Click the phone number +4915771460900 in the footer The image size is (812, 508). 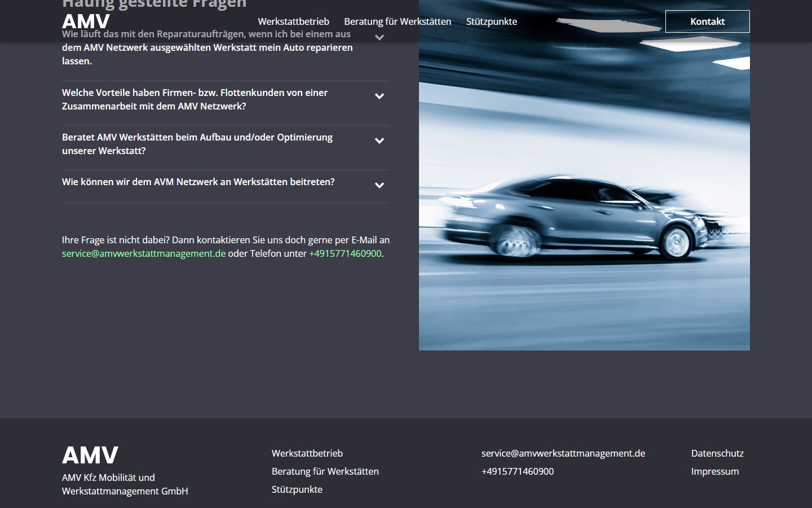tap(518, 471)
